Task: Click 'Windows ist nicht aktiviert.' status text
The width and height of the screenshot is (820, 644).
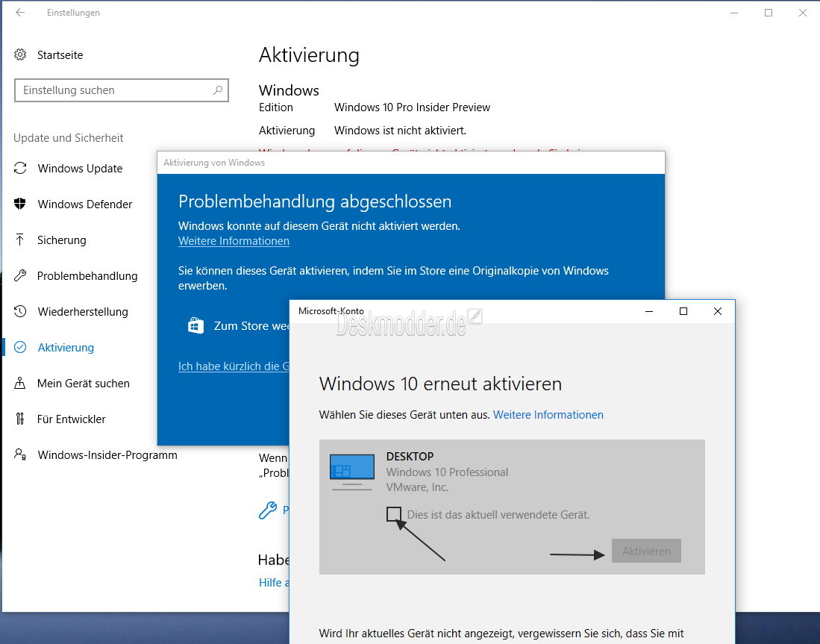Action: pyautogui.click(x=400, y=131)
